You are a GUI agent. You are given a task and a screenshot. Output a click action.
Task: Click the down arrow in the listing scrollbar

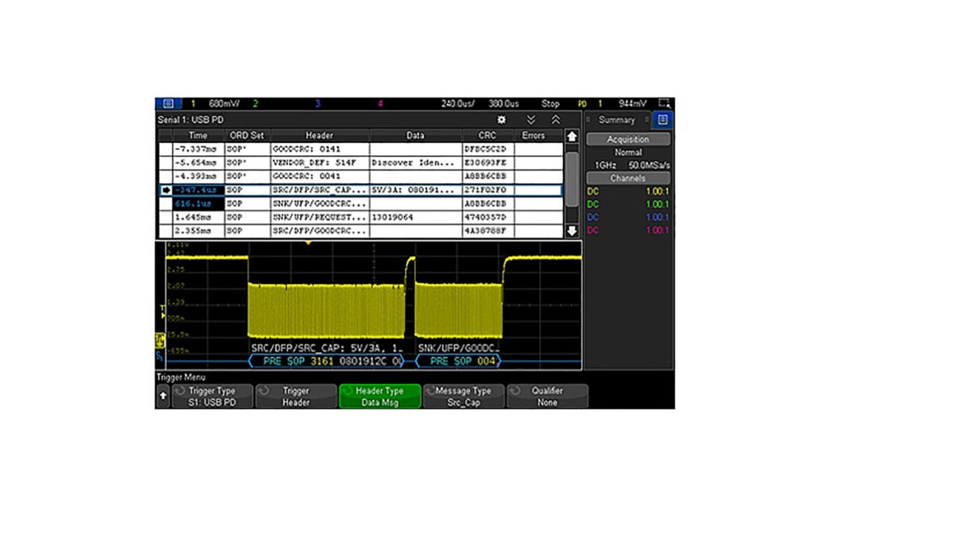pyautogui.click(x=571, y=231)
